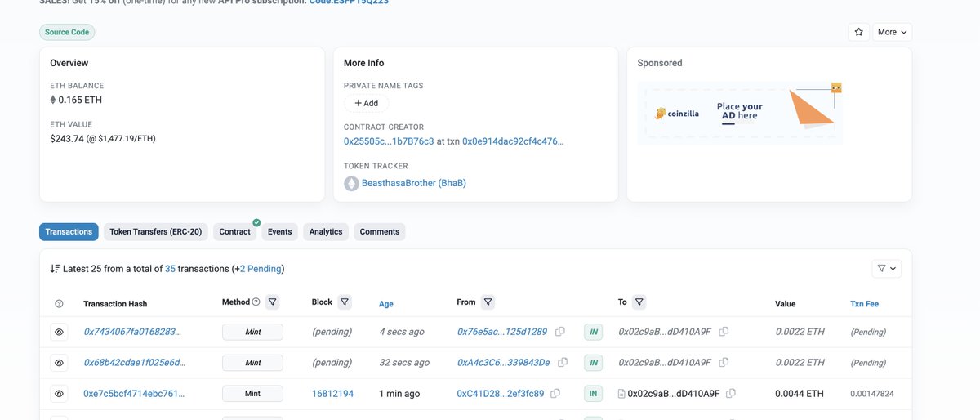980x420 pixels.
Task: Open BeasthasaBrother (BhaB) token tracker
Action: click(414, 183)
